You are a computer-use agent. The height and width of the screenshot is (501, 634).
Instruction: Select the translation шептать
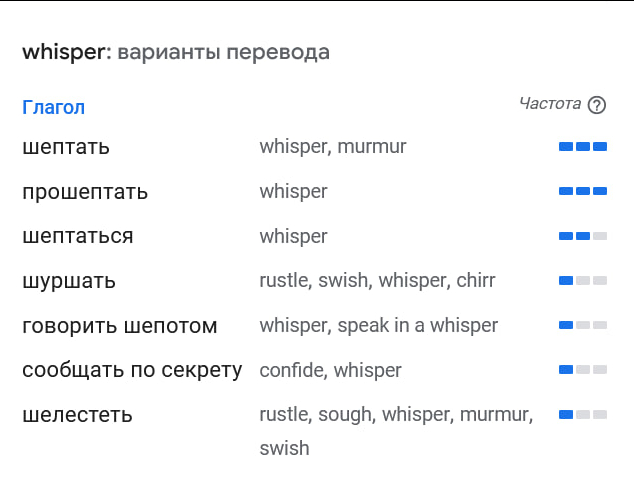(66, 147)
